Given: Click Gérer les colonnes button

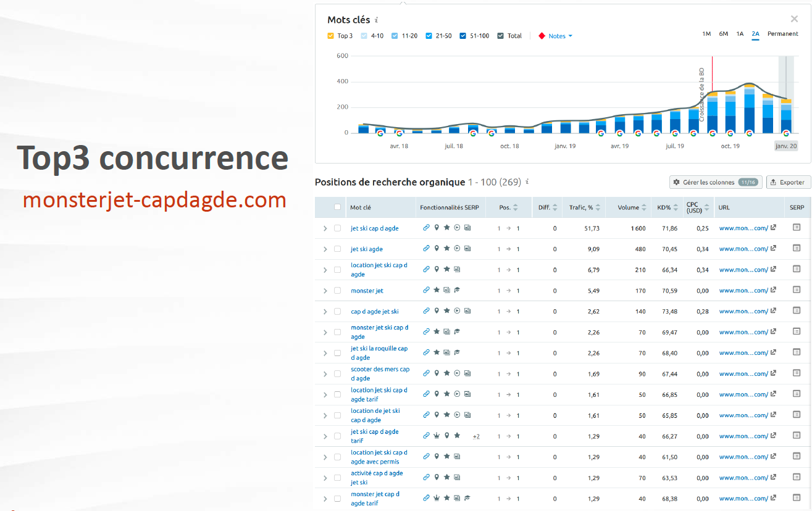Looking at the screenshot, I should click(715, 182).
